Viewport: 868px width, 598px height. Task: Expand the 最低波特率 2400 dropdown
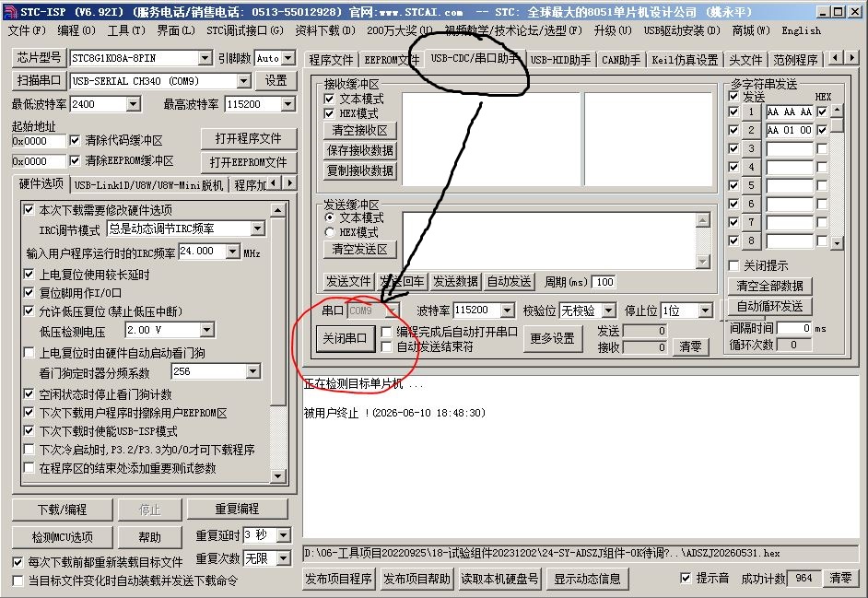(133, 104)
